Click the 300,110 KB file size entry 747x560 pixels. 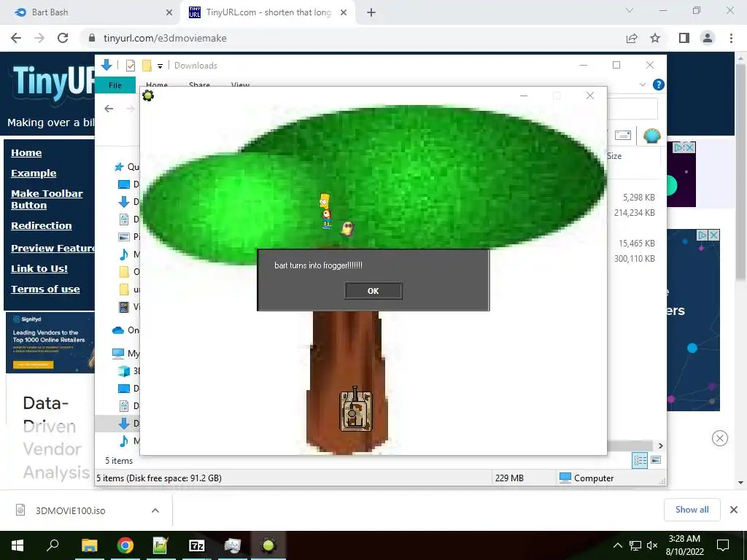pos(634,259)
